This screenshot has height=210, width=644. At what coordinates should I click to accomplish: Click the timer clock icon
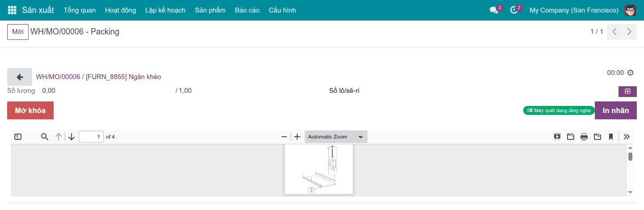coord(631,73)
